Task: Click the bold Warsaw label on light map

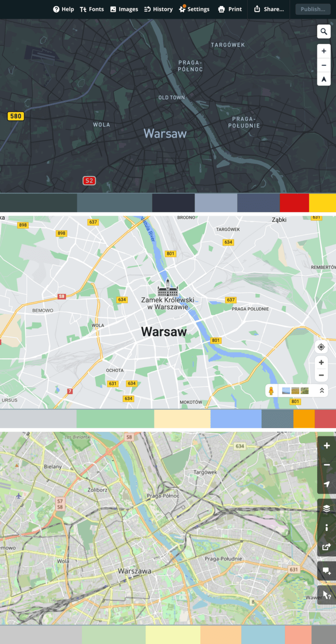Action: click(x=164, y=332)
